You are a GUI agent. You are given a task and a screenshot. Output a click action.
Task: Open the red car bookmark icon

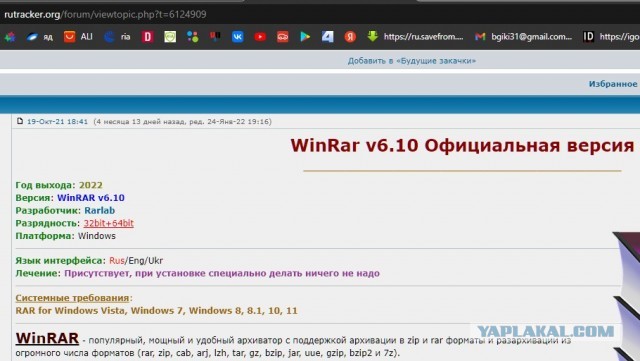click(282, 37)
